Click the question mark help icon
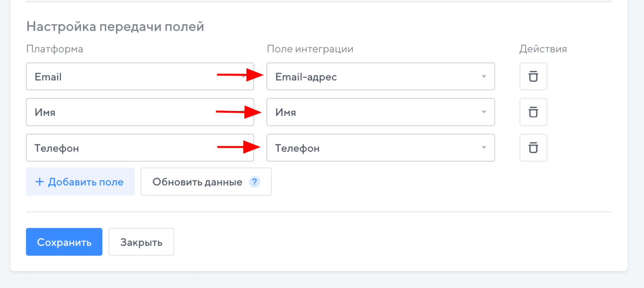Viewport: 644px width, 288px height. [x=255, y=182]
